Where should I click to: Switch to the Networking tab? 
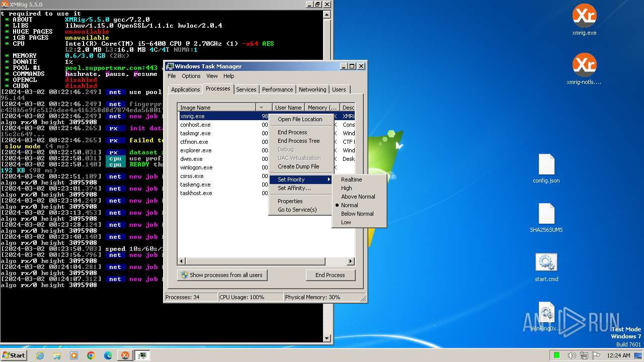pos(312,89)
